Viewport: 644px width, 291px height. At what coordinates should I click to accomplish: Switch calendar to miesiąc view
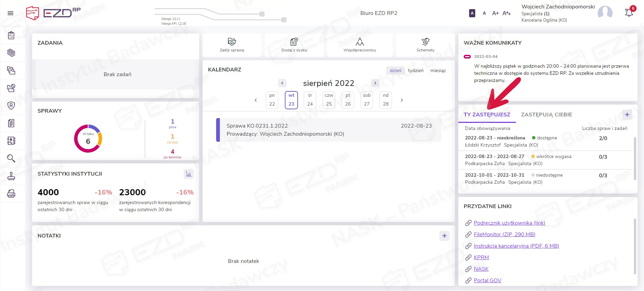coord(438,70)
